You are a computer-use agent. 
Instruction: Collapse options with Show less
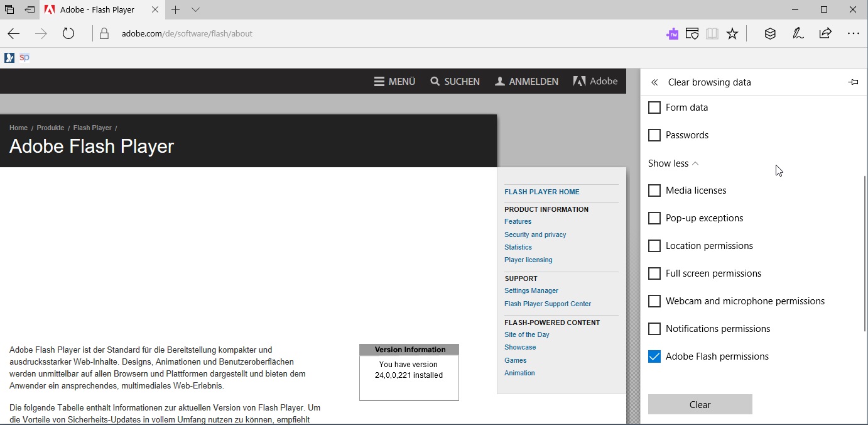coord(673,163)
